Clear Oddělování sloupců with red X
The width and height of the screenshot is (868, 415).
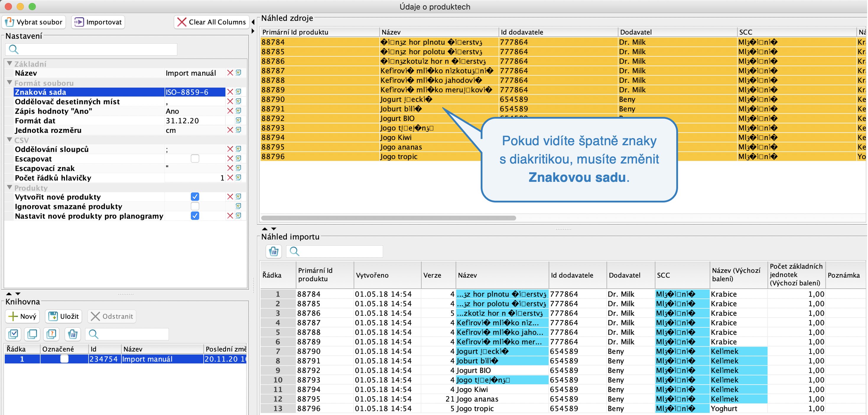[230, 149]
